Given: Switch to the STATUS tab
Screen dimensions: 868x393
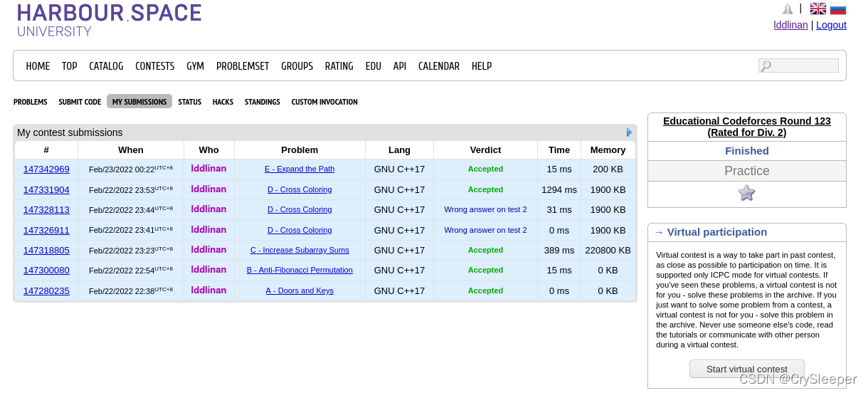Looking at the screenshot, I should tap(190, 102).
